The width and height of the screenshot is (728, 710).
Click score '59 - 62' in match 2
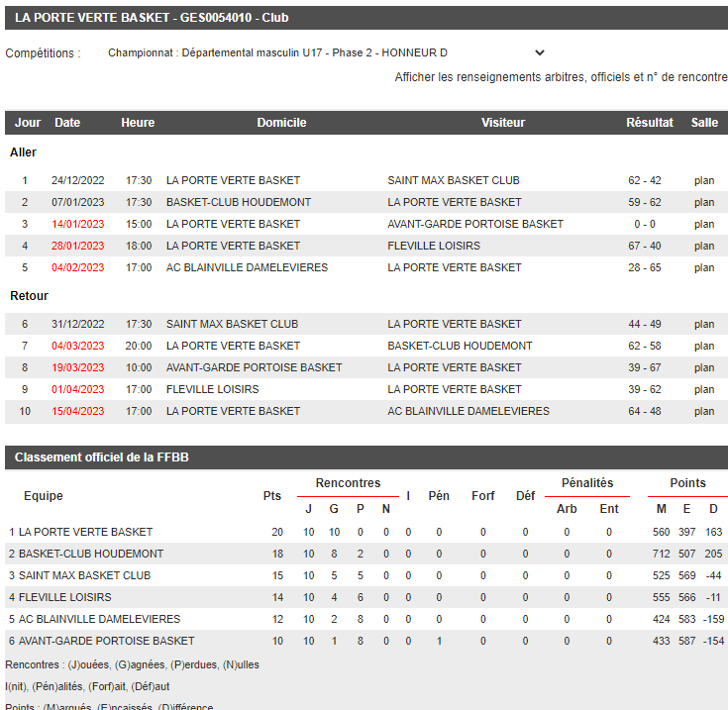pyautogui.click(x=645, y=202)
